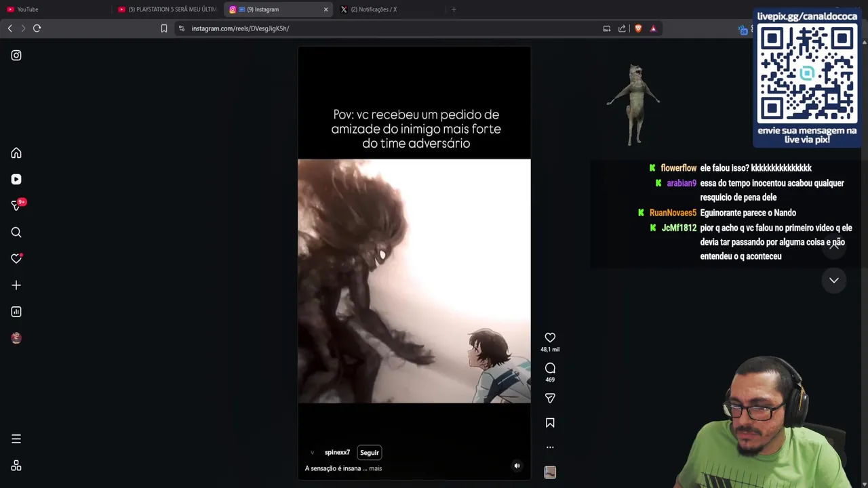Viewport: 868px width, 488px height.
Task: Switch to the YouTube tab
Action: [54, 9]
